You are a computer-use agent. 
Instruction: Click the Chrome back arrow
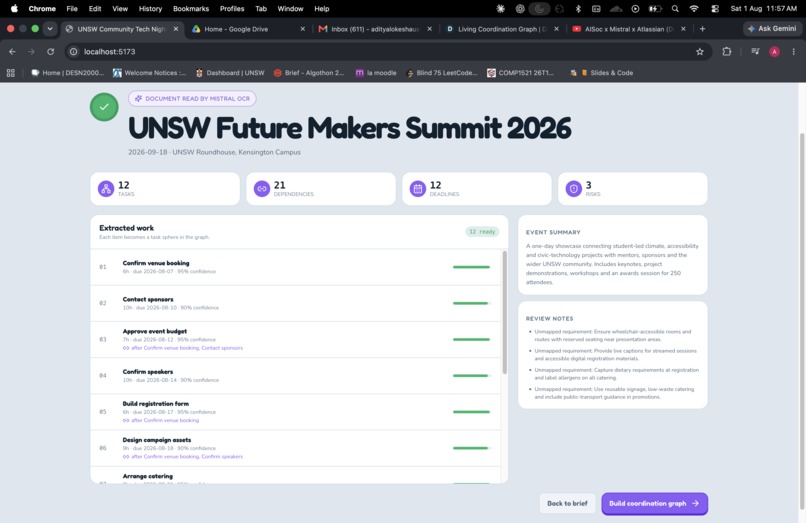[12, 51]
